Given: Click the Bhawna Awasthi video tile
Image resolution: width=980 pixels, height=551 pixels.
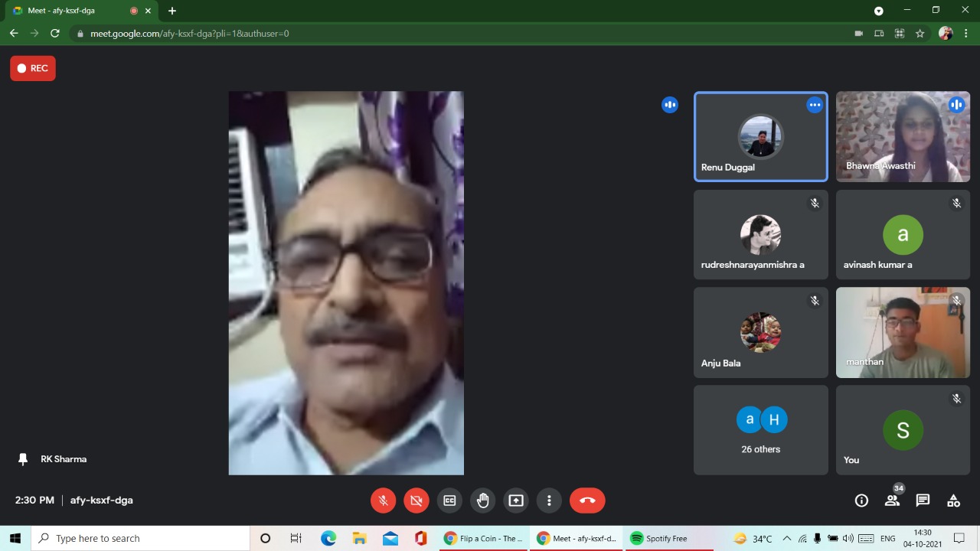Looking at the screenshot, I should (x=903, y=137).
